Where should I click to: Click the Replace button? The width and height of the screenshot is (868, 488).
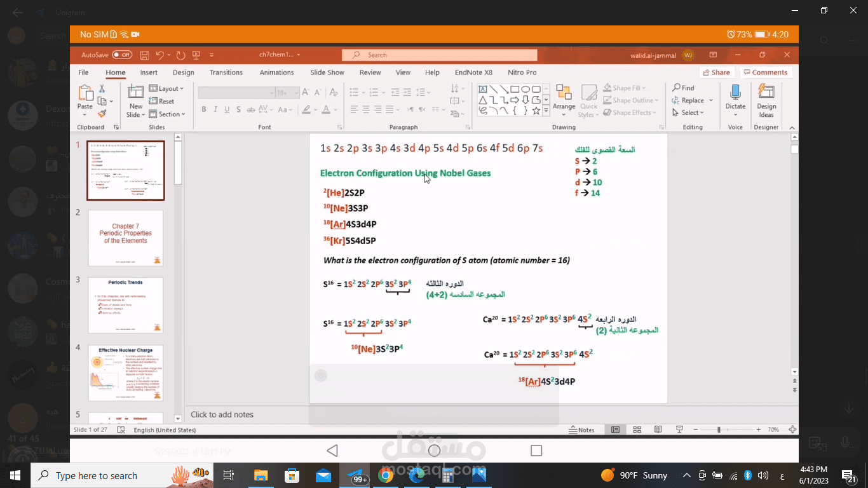pos(693,100)
